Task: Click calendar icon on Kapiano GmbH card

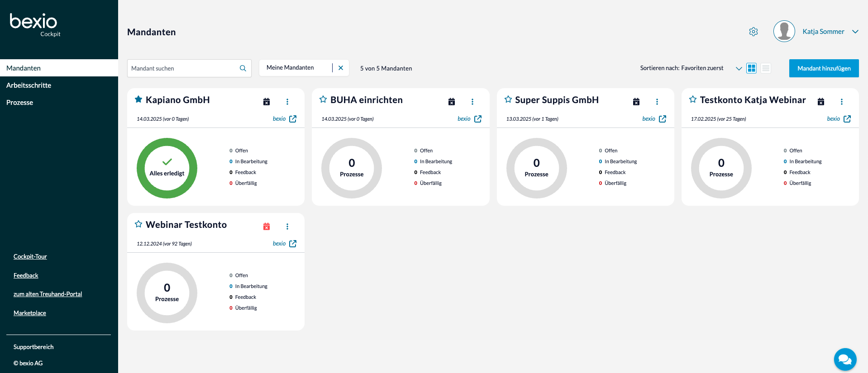Action: tap(267, 102)
